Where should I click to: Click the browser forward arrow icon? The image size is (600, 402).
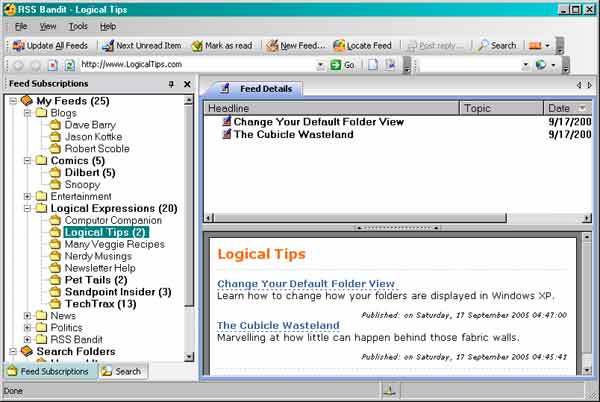click(35, 65)
